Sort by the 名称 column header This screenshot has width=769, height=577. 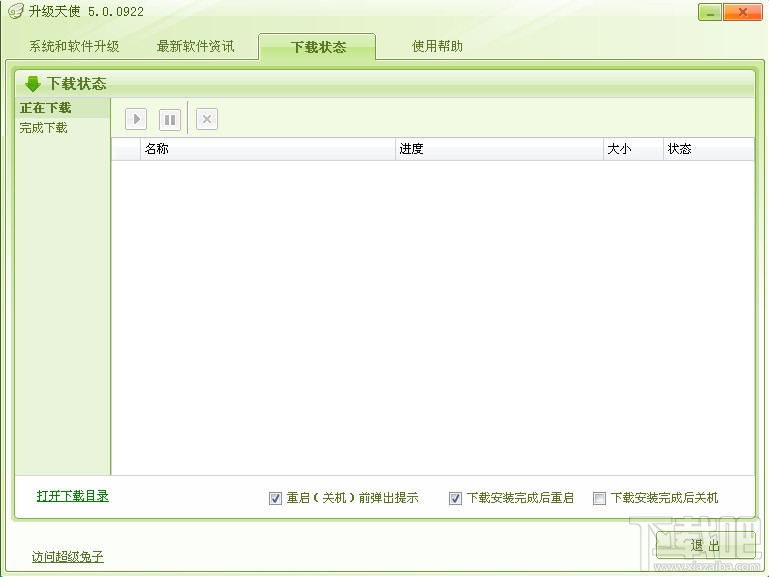coord(268,149)
